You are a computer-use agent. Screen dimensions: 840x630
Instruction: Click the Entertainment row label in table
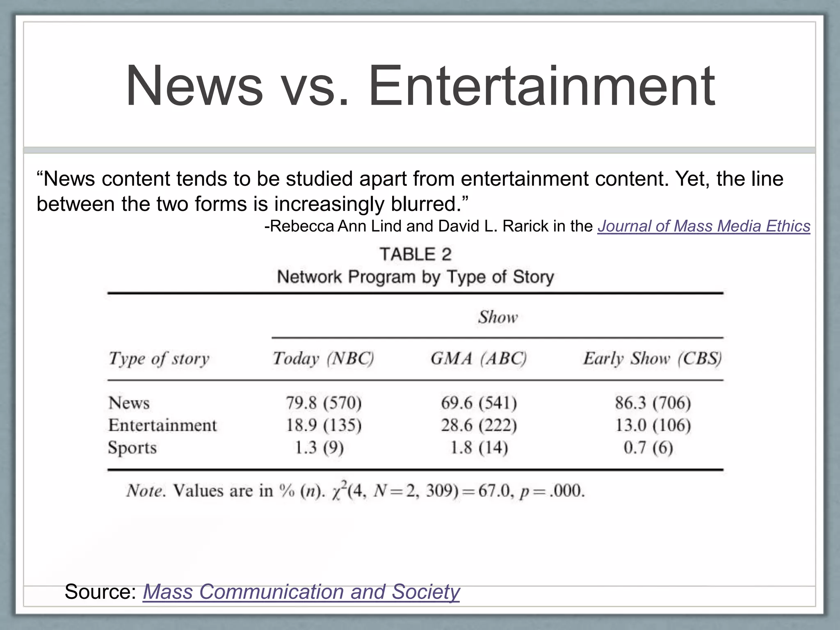[162, 425]
